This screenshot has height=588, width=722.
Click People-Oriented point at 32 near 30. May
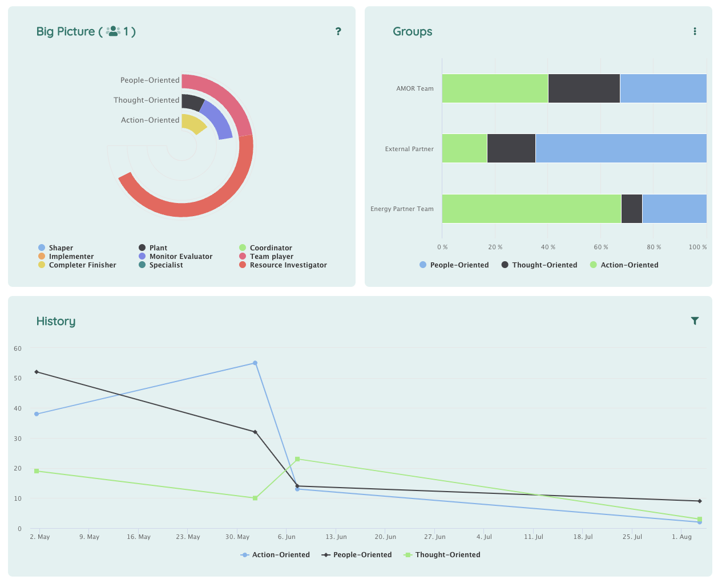(x=255, y=432)
